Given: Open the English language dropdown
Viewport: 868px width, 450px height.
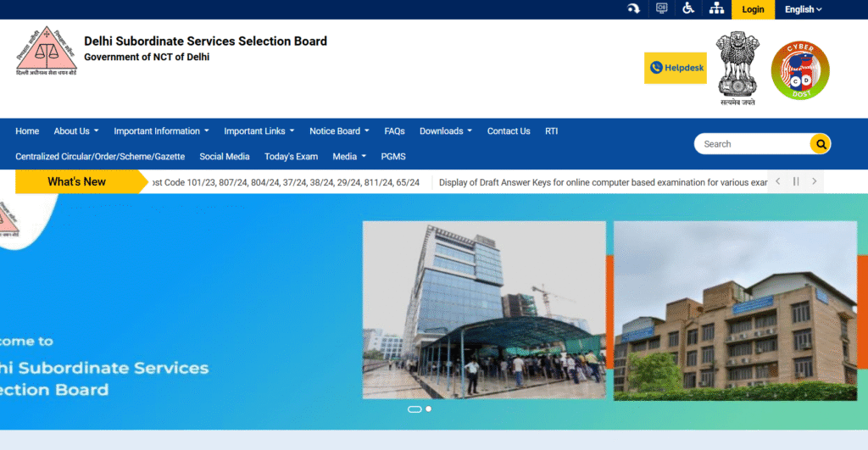Looking at the screenshot, I should 804,9.
